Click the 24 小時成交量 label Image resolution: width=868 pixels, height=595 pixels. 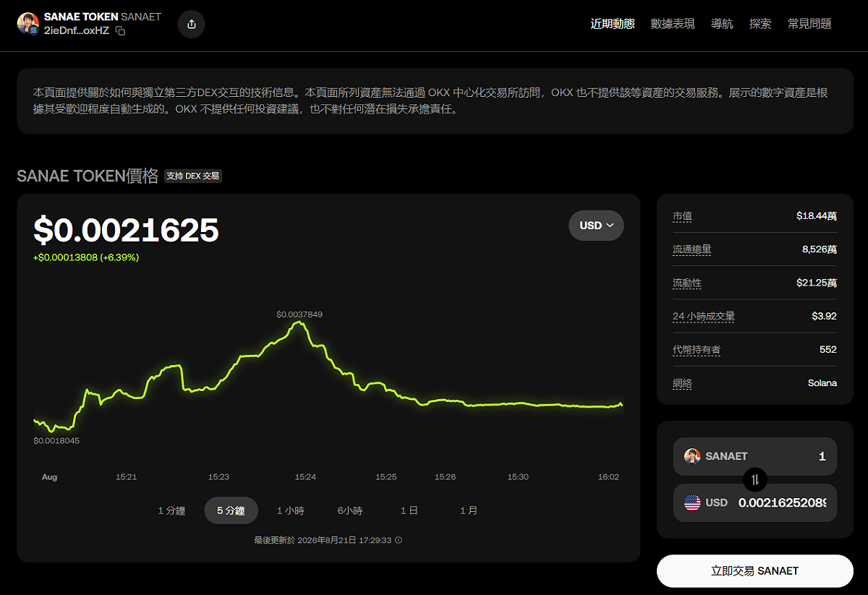coord(704,316)
